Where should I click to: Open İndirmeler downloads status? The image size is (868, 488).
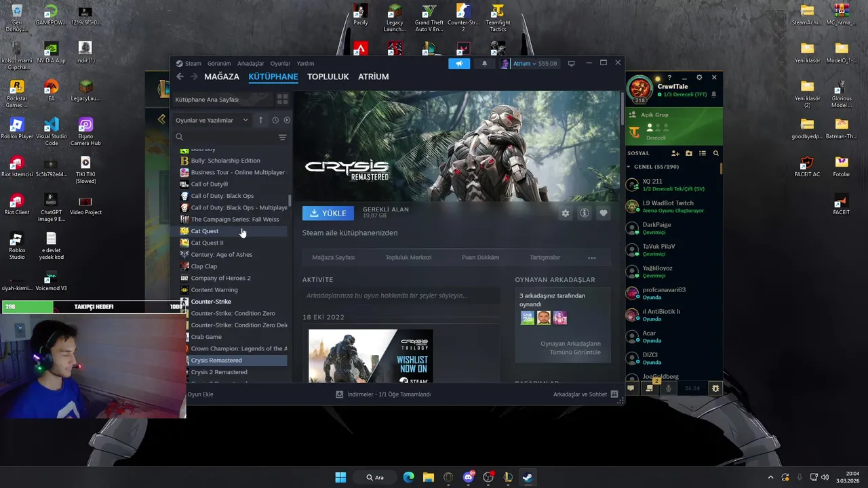383,394
